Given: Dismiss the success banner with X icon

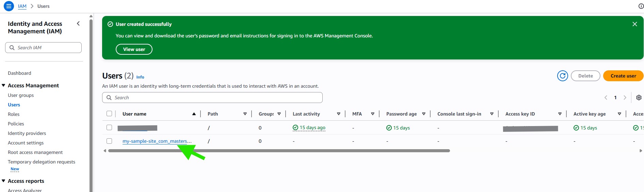Looking at the screenshot, I should 634,24.
